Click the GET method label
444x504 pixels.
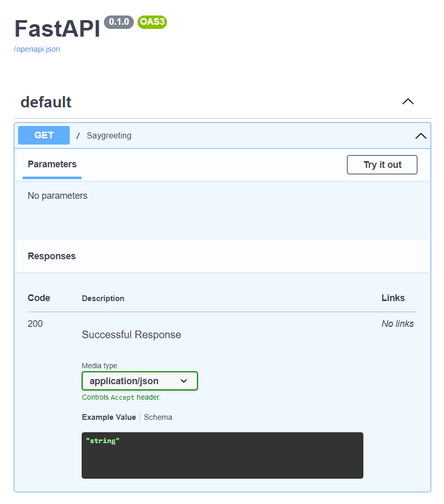pos(43,135)
